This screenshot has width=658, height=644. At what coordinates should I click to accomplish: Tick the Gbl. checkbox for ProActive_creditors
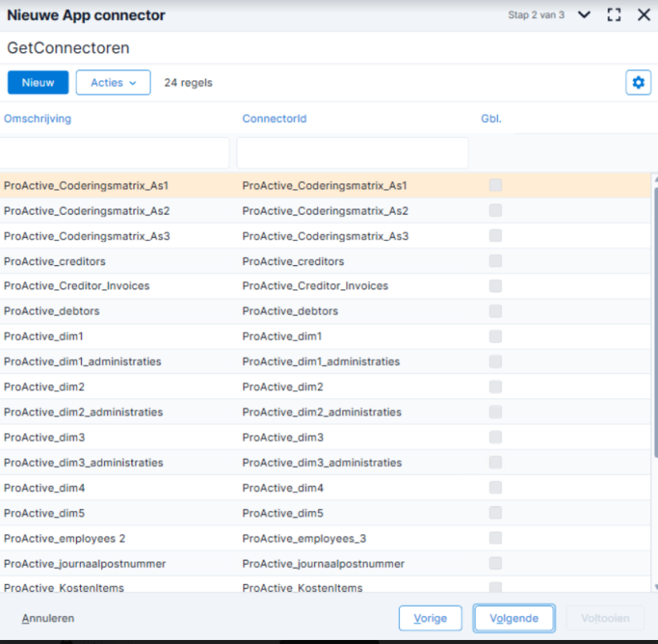pos(495,261)
